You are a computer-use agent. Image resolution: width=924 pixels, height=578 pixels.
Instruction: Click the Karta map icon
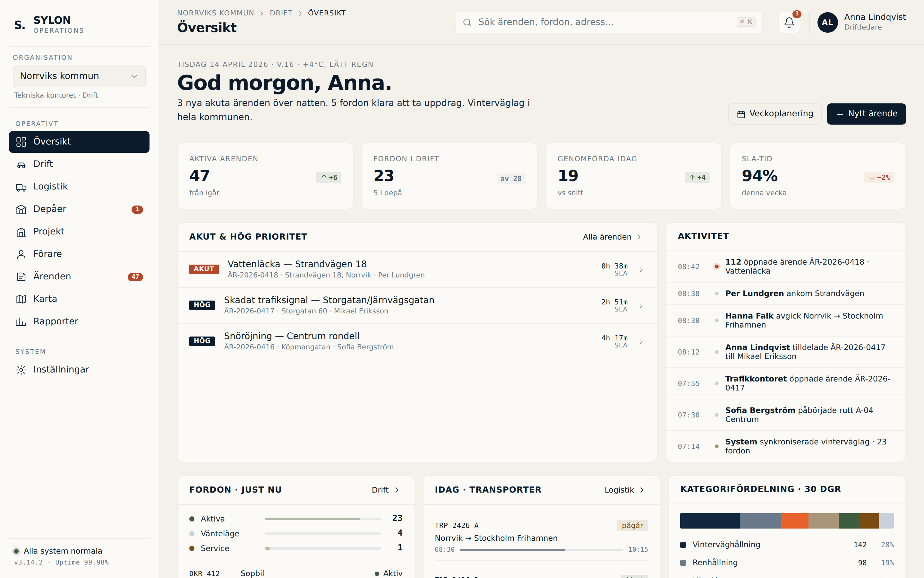pos(21,299)
